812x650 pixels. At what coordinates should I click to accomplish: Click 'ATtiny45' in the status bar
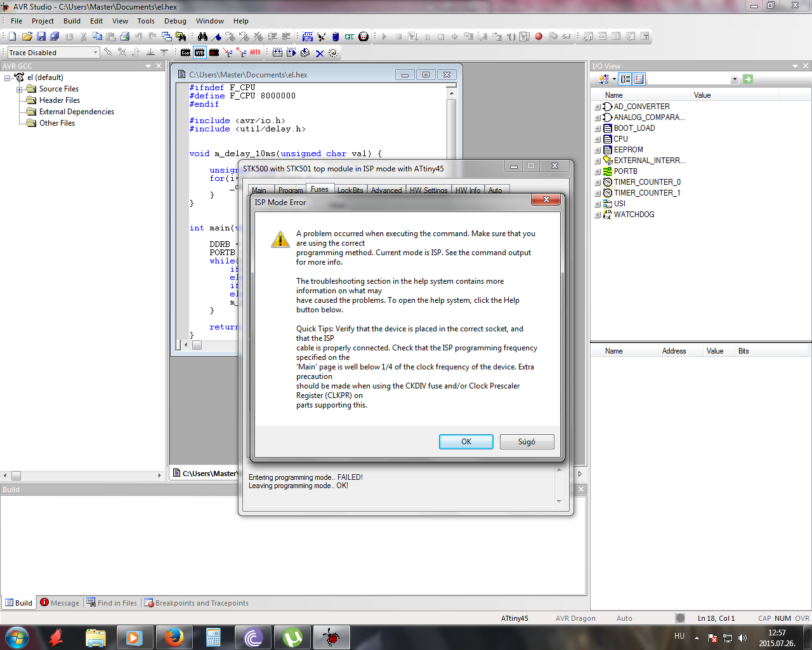point(514,618)
